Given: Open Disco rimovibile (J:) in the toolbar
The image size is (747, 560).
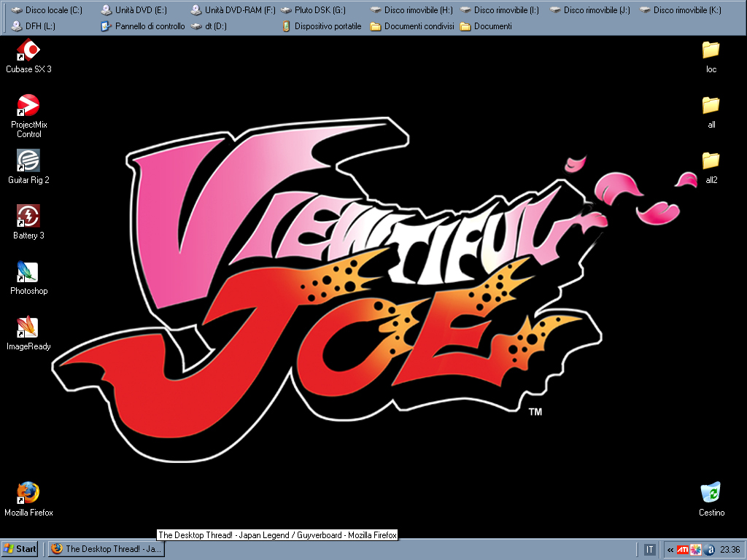Looking at the screenshot, I should (589, 10).
